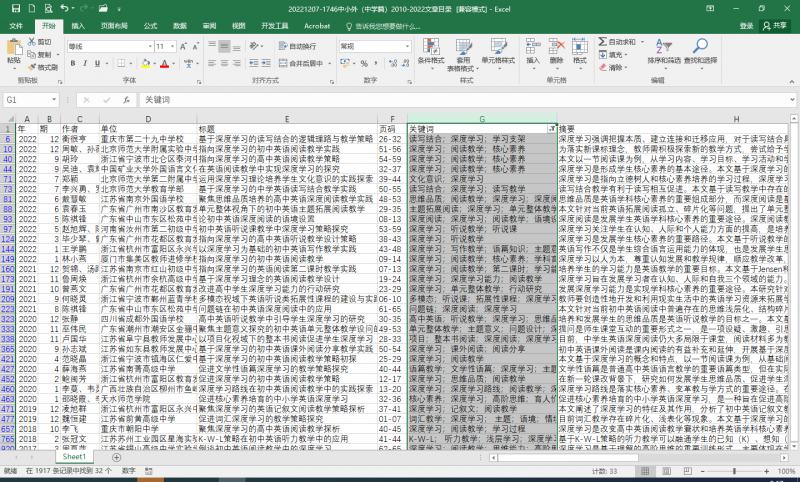Click the Merge and Center icon
This screenshot has width=800, height=482.
coord(283,63)
